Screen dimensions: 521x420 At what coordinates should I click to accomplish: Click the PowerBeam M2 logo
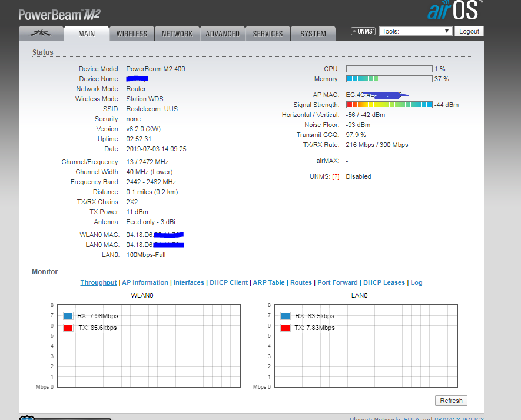pyautogui.click(x=59, y=15)
